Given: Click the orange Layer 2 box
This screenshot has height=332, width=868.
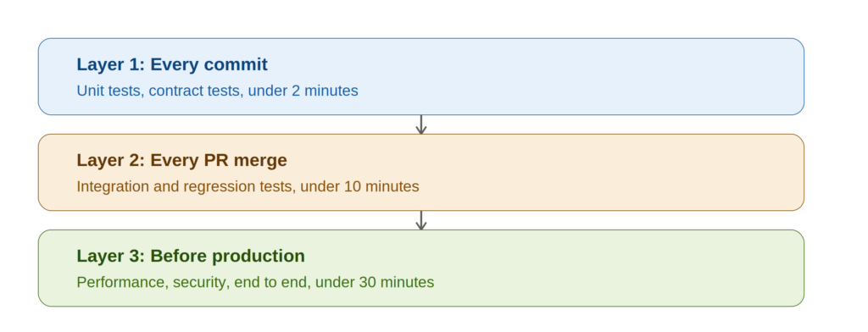Looking at the screenshot, I should click(x=420, y=172).
